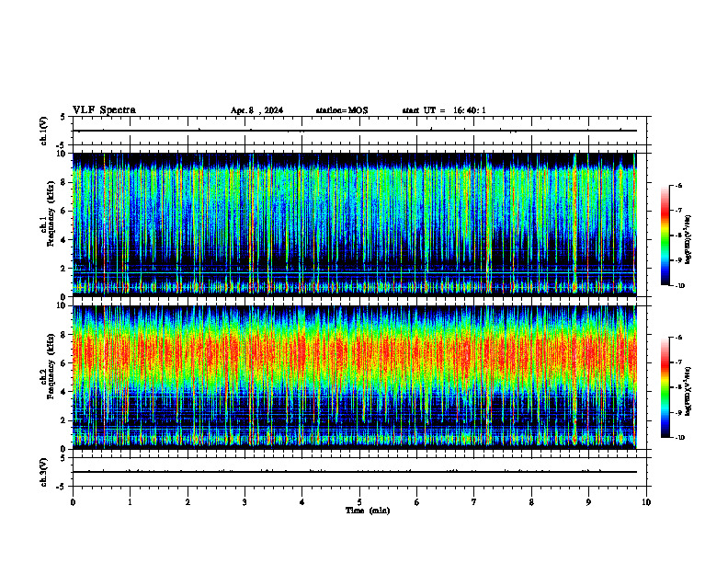Click time axis tick label 5
This screenshot has height=563, width=728.
[359, 502]
